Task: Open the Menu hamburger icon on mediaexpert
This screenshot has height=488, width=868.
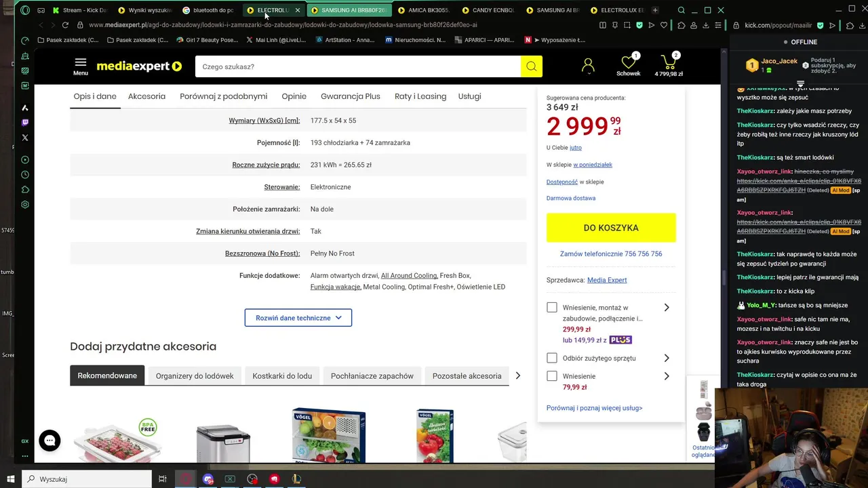Action: pos(81,66)
